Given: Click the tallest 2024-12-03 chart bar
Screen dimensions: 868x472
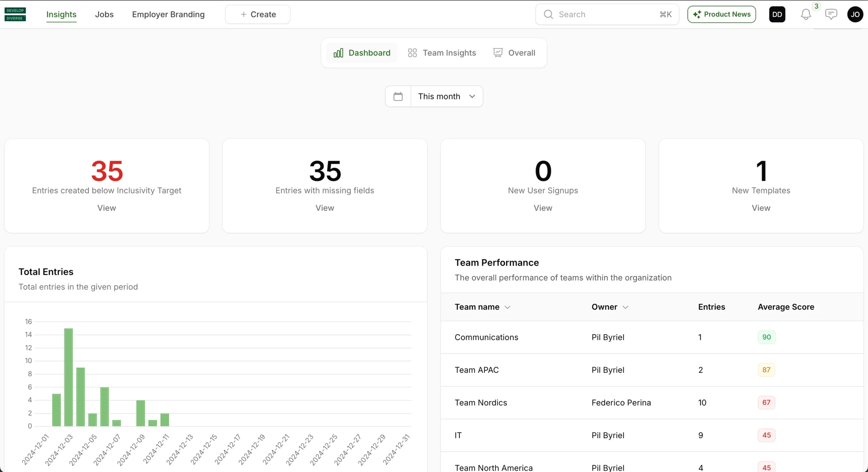Looking at the screenshot, I should (x=68, y=377).
